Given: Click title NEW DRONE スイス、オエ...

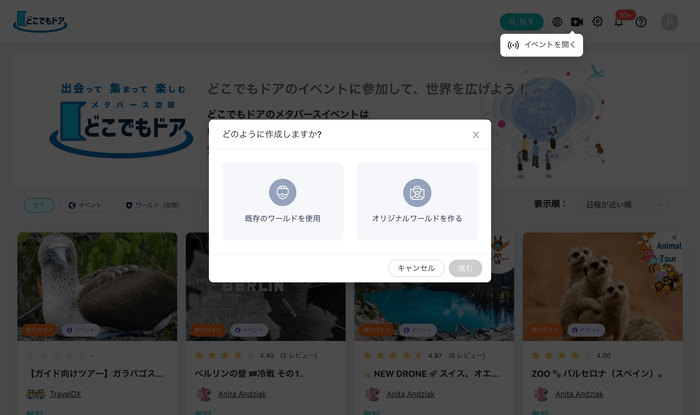Looking at the screenshot, I should [431, 374].
